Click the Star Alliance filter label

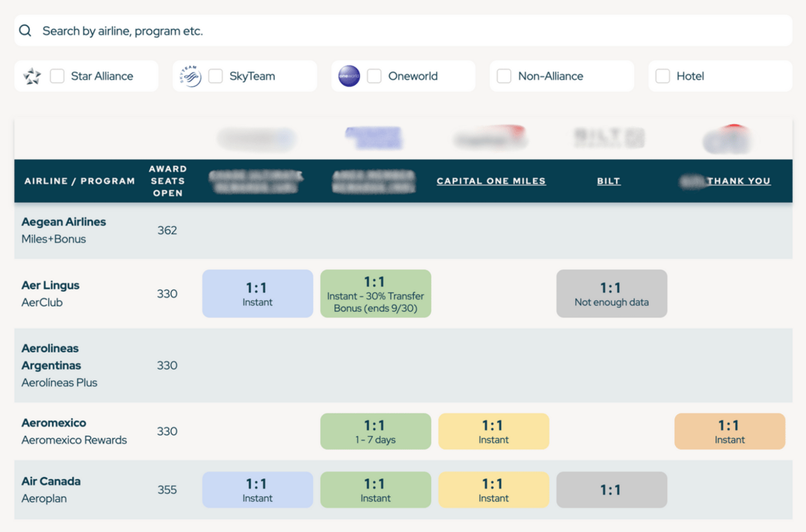102,76
